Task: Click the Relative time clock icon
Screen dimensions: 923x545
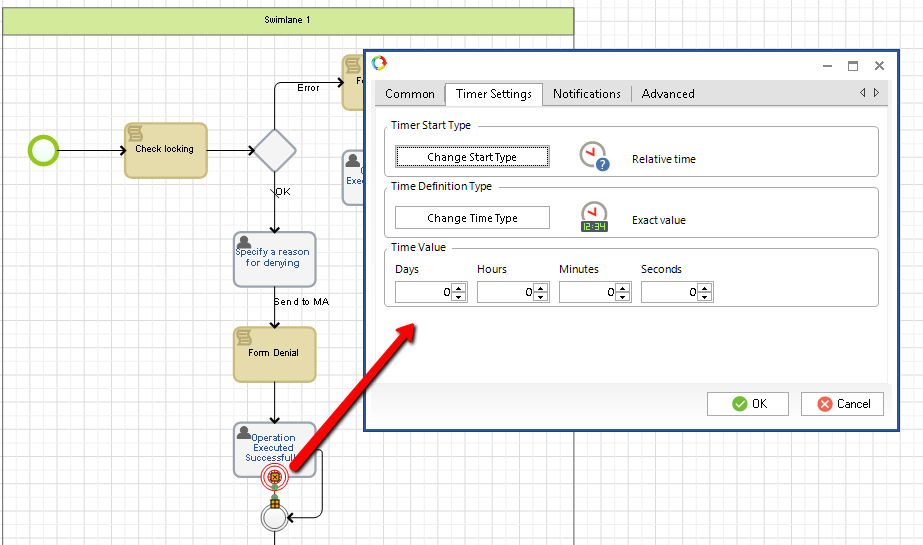Action: click(594, 156)
